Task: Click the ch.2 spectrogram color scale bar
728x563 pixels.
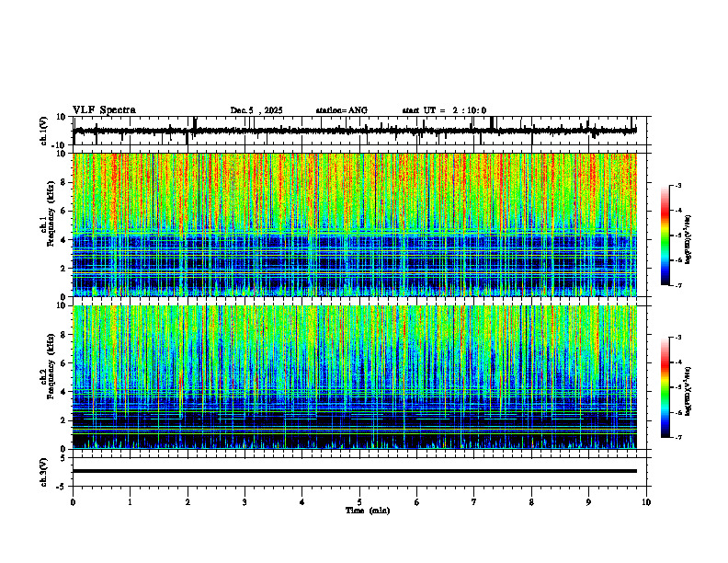Action: point(665,387)
